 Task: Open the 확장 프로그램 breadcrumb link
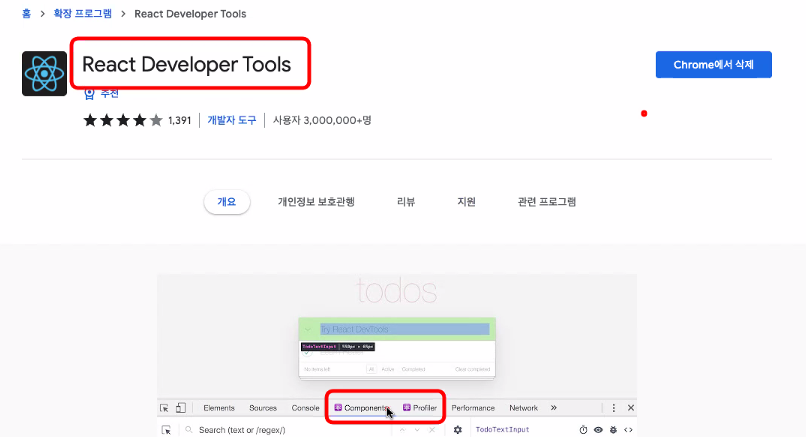tap(83, 14)
